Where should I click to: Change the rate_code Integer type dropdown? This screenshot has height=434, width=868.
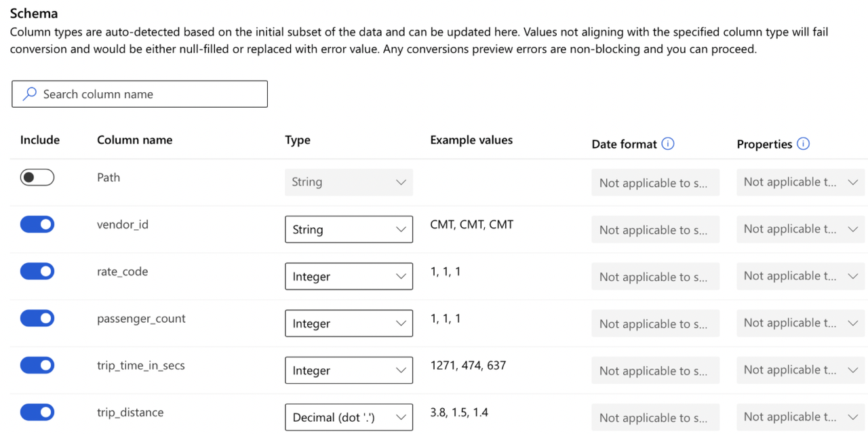coord(349,277)
